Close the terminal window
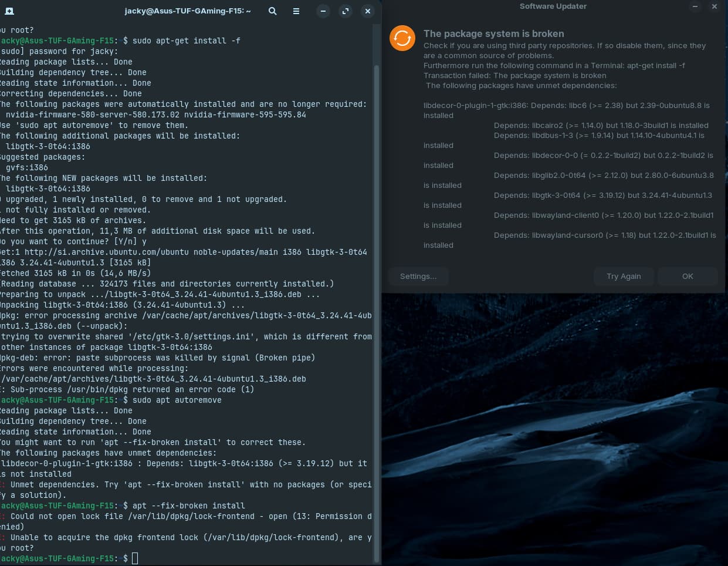The width and height of the screenshot is (728, 566). click(x=367, y=11)
